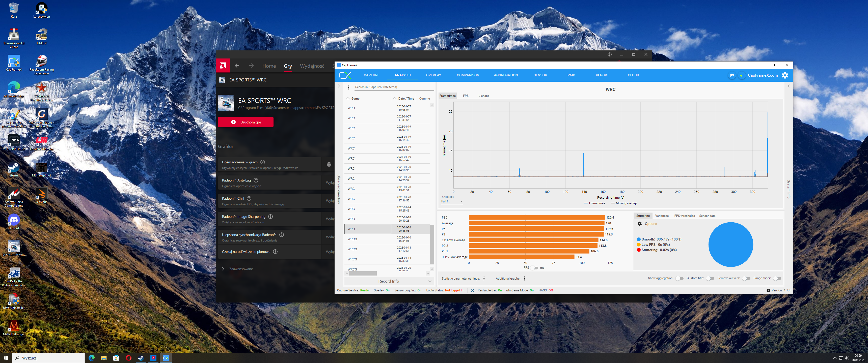The image size is (868, 363).
Task: Click Steam icon in the taskbar
Action: click(x=141, y=358)
